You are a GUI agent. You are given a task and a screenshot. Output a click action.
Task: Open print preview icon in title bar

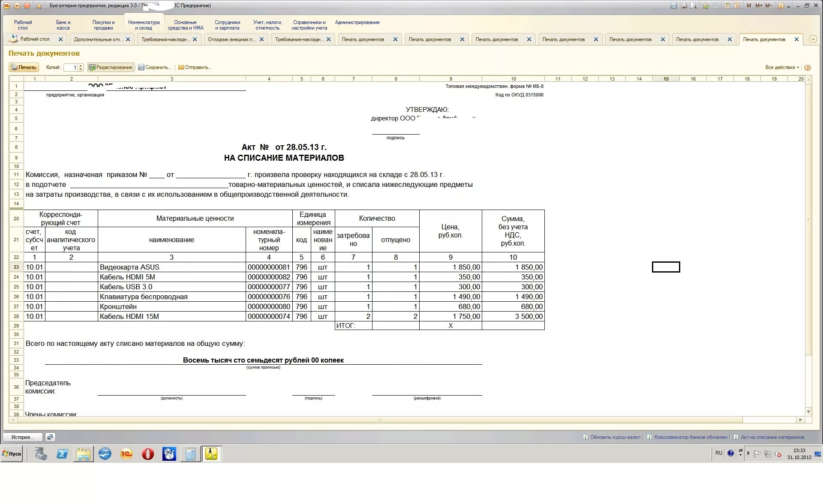tap(694, 6)
